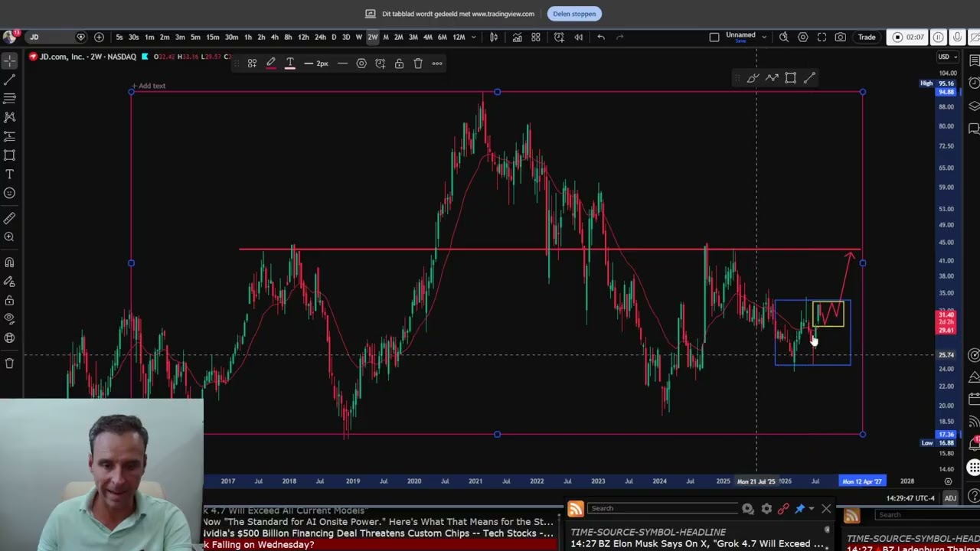This screenshot has height=551, width=980.
Task: Enter fullscreen mode
Action: [x=822, y=37]
